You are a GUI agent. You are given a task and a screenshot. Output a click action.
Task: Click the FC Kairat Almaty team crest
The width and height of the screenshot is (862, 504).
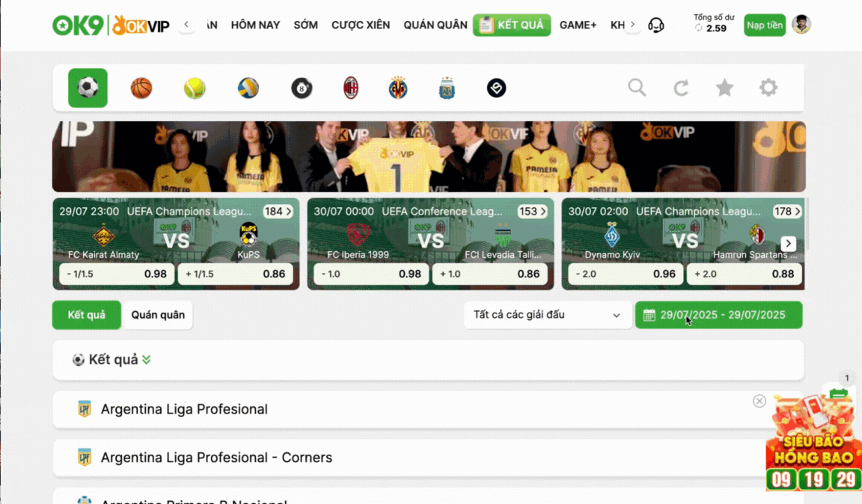pyautogui.click(x=103, y=236)
